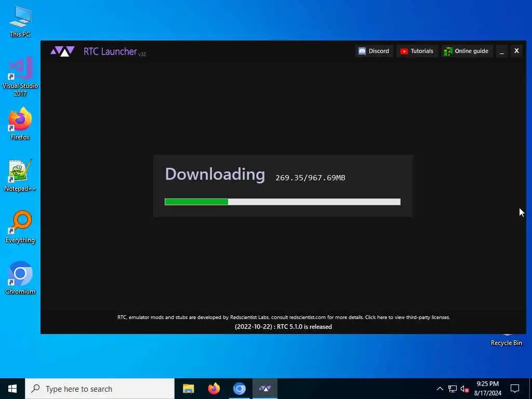Open the Online guide button

tap(467, 51)
